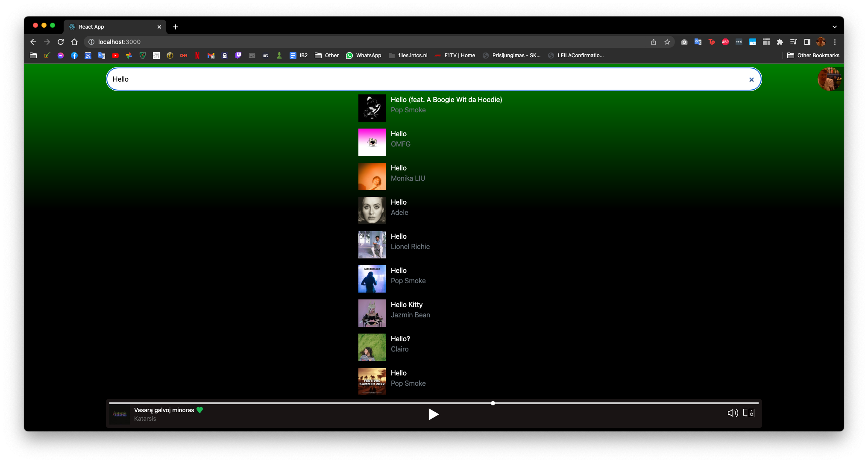Select the Hello by Lionel Richie result

394,245
